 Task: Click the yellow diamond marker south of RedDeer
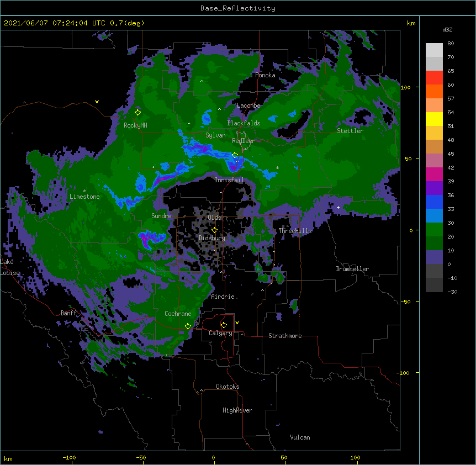click(235, 155)
